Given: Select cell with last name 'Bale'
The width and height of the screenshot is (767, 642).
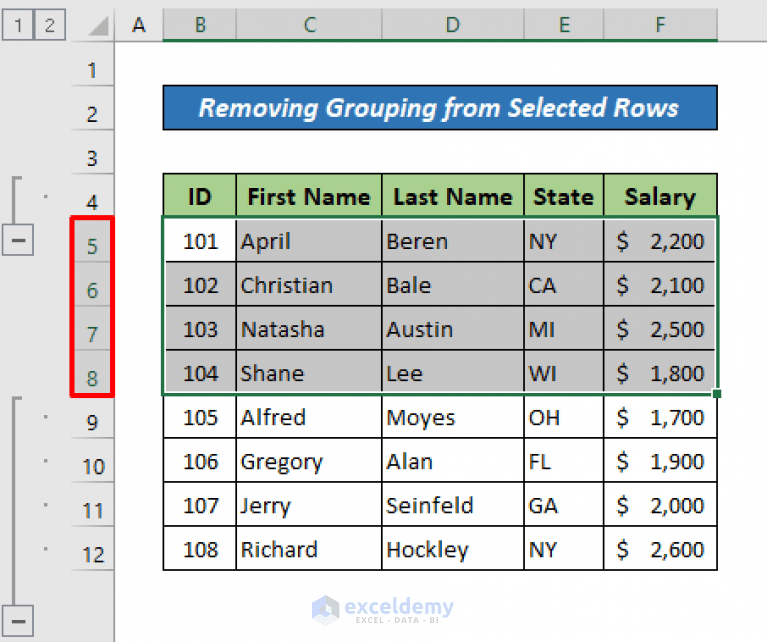Looking at the screenshot, I should point(453,284).
